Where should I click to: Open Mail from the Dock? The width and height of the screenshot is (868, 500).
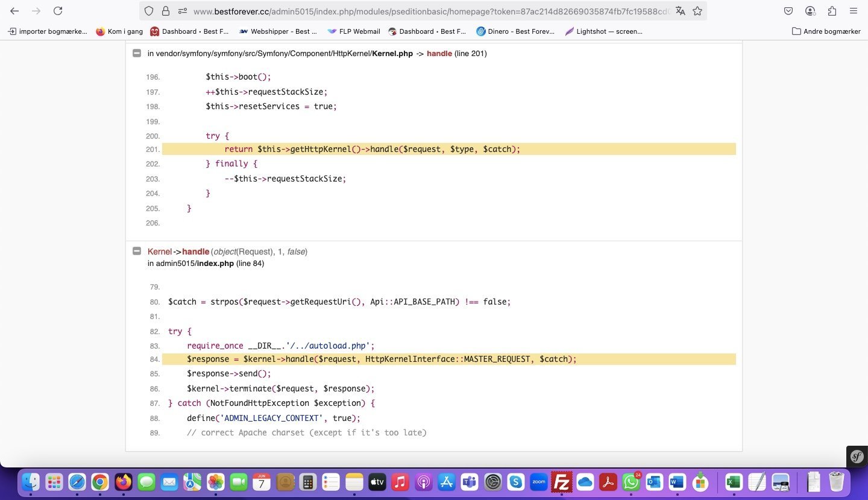click(169, 482)
